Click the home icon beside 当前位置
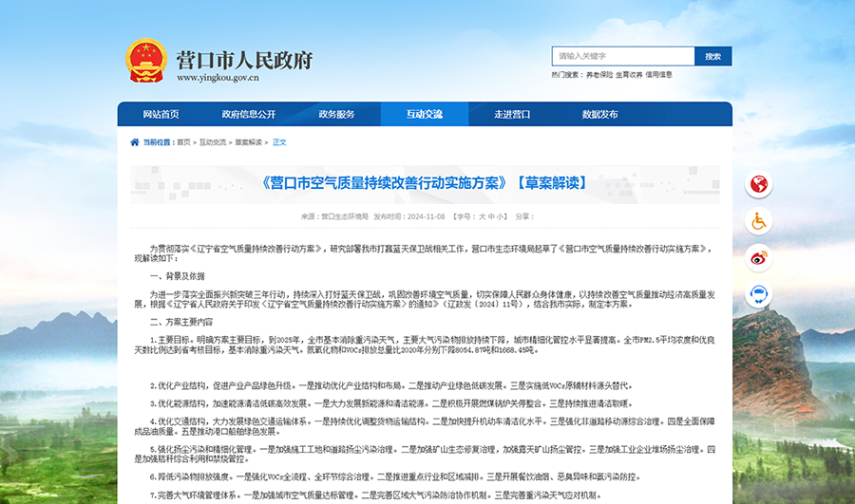855x504 pixels. 135,142
